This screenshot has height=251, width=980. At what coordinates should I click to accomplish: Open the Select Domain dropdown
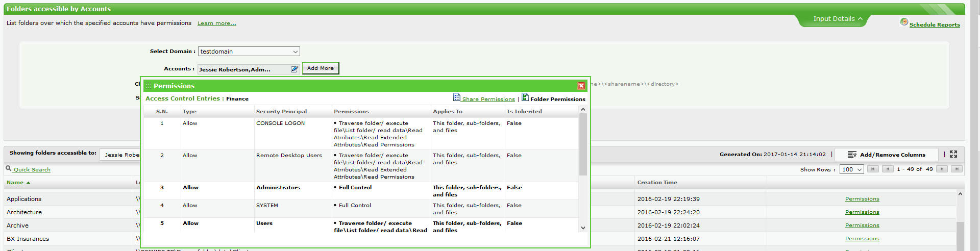pos(249,52)
